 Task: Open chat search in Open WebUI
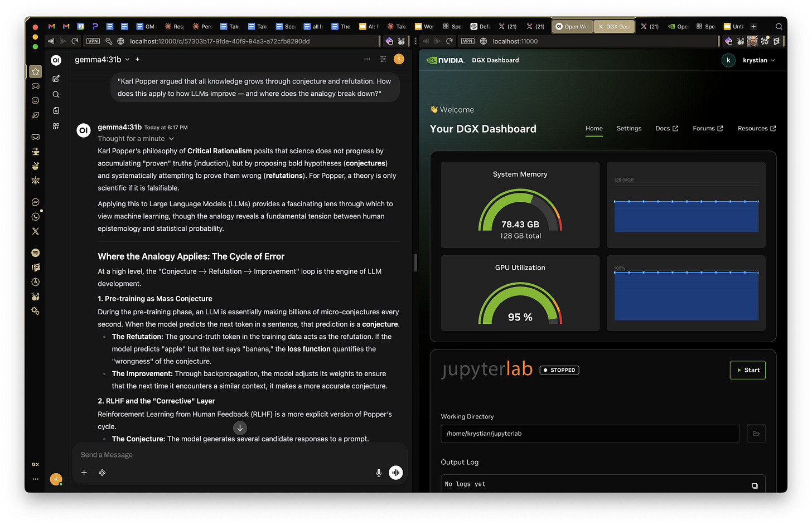coord(56,95)
